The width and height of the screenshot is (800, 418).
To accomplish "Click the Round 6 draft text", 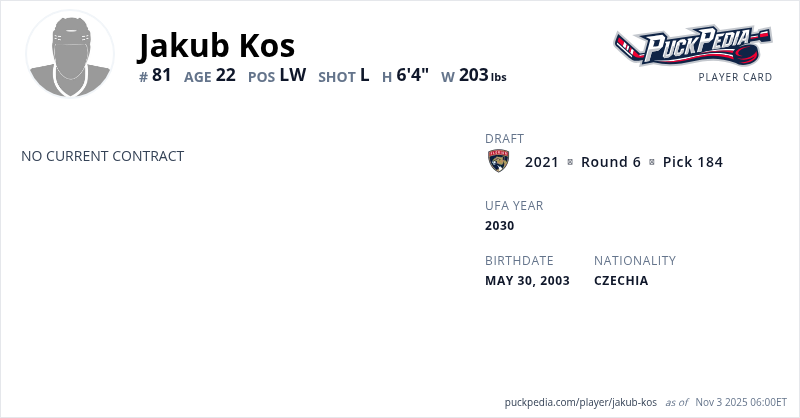I will (x=610, y=162).
